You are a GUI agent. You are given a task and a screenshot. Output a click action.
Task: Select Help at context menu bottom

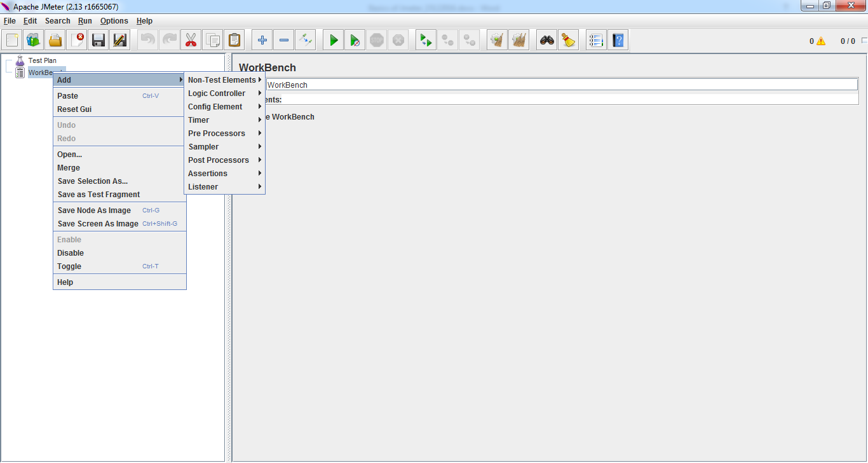[x=119, y=282]
